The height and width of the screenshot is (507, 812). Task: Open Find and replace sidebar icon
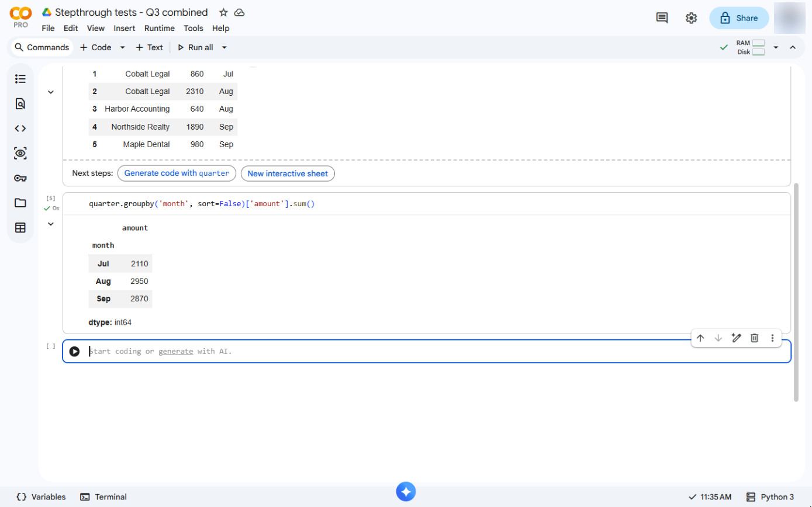(x=20, y=104)
